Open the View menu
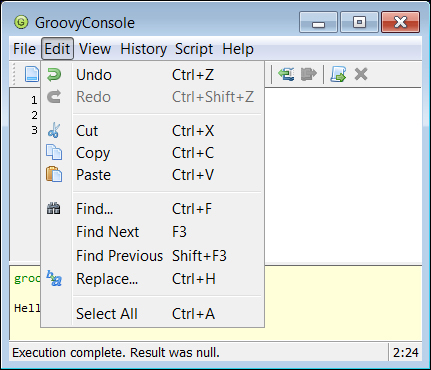This screenshot has width=431, height=370. (x=95, y=49)
